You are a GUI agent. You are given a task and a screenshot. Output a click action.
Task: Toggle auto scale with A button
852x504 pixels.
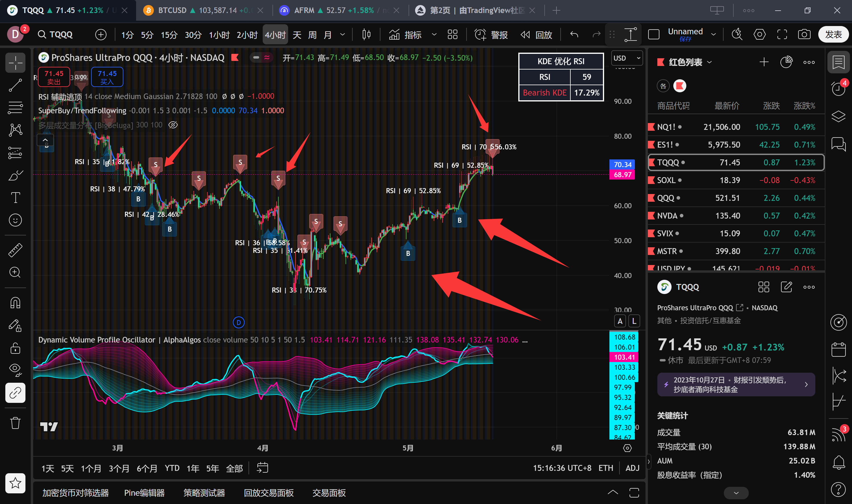[620, 321]
